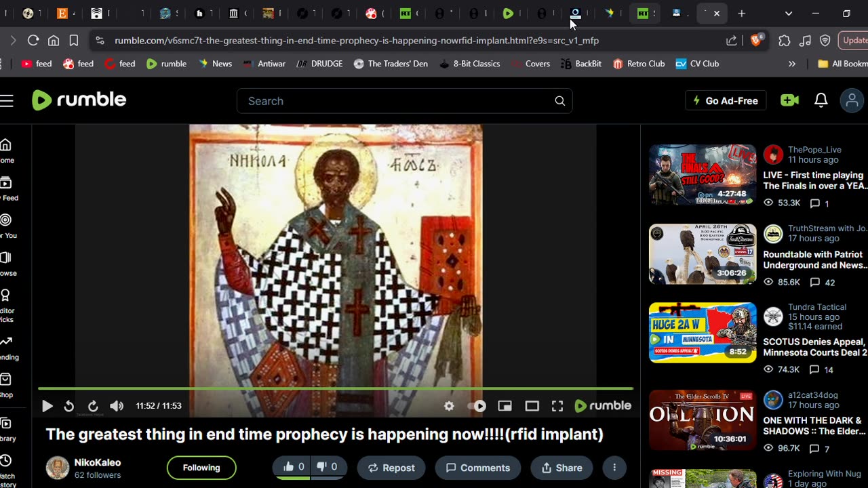
Task: Open ThePope_Live channel name
Action: click(814, 149)
